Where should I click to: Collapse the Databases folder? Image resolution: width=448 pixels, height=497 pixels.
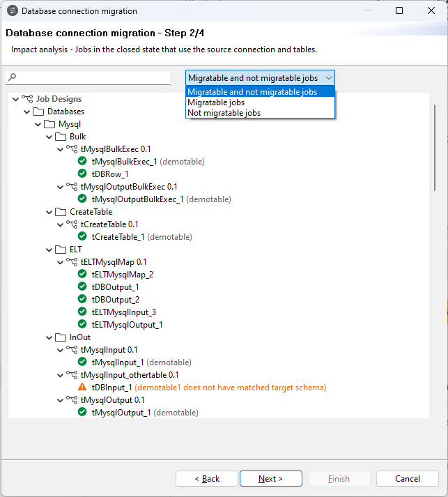[x=26, y=112]
